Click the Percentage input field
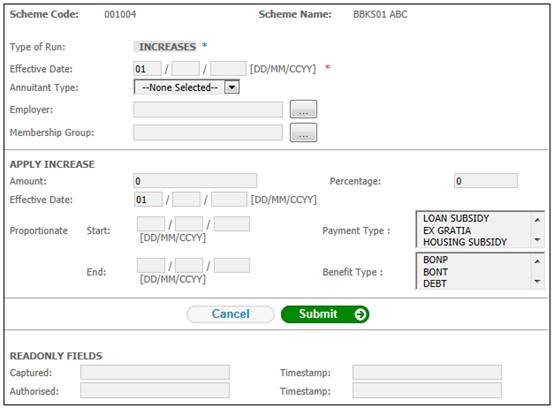Image resolution: width=554 pixels, height=408 pixels. [x=485, y=181]
